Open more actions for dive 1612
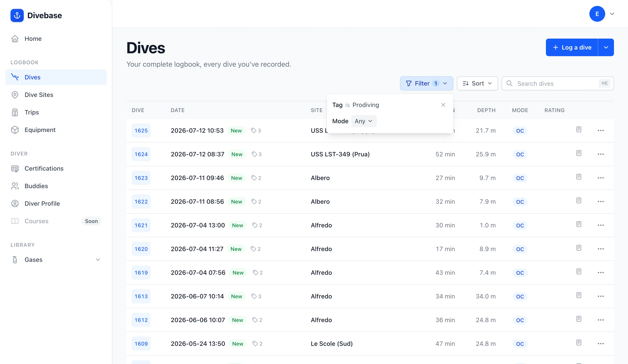Viewport: 628px width, 364px height. click(601, 320)
